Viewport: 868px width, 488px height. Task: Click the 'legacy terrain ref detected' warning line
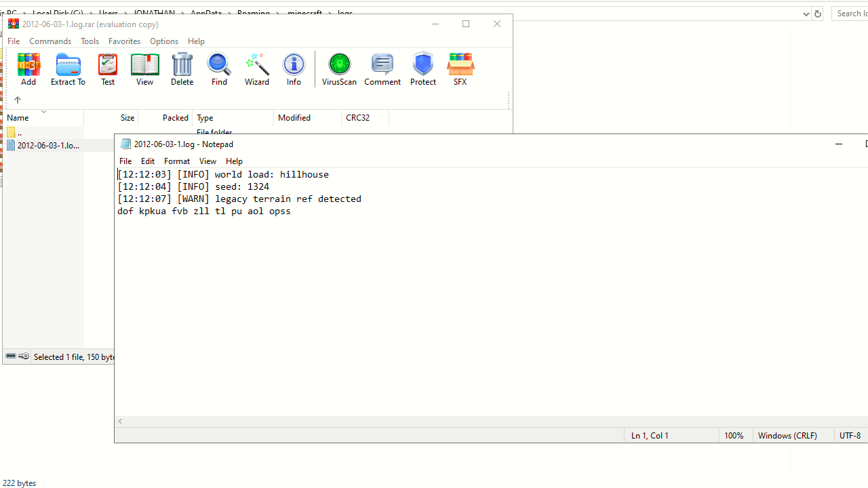click(239, 199)
